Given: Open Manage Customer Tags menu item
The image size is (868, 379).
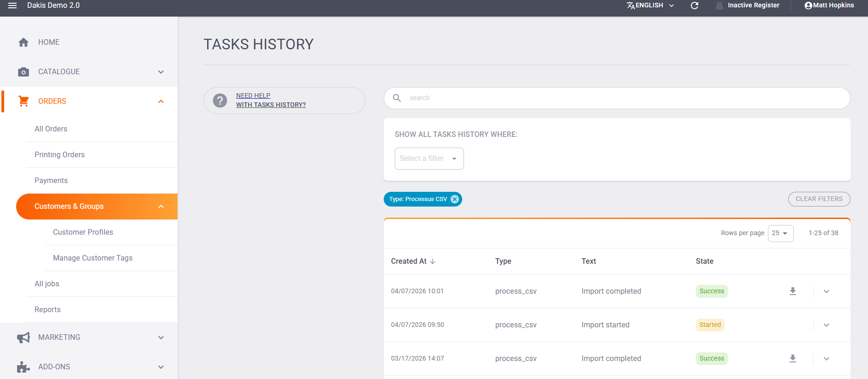Looking at the screenshot, I should pos(93,258).
